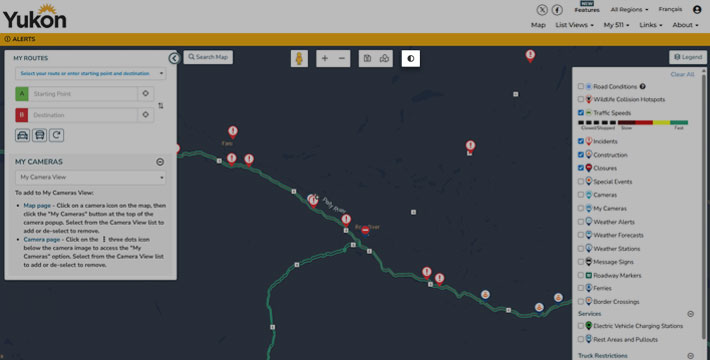Collapse the Services legend section
This screenshot has width=710, height=360.
(691, 313)
